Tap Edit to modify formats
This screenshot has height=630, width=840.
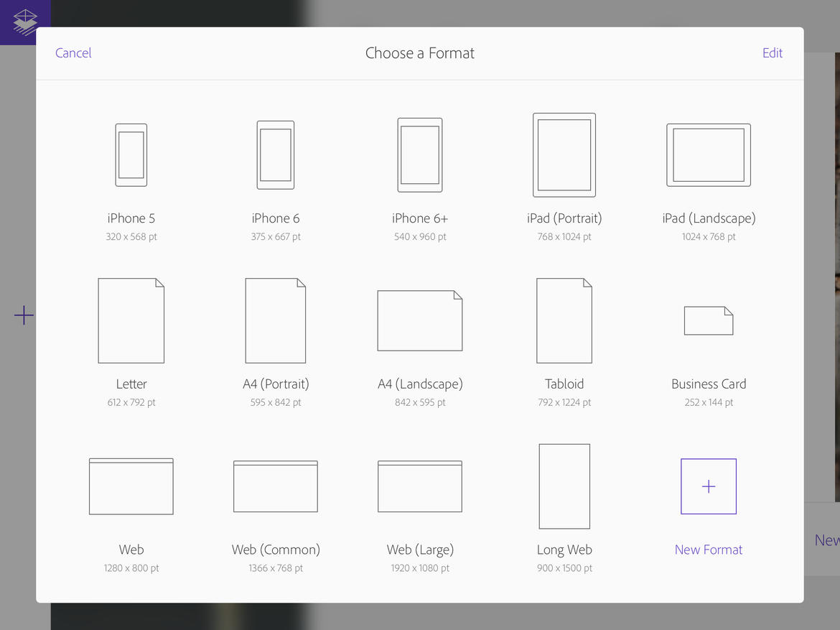(773, 53)
